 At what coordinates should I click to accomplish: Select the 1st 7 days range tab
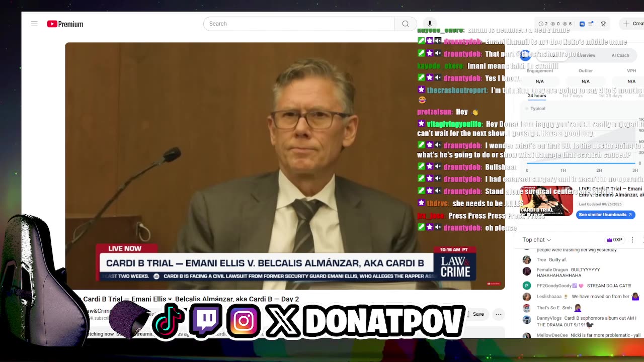[x=572, y=96]
